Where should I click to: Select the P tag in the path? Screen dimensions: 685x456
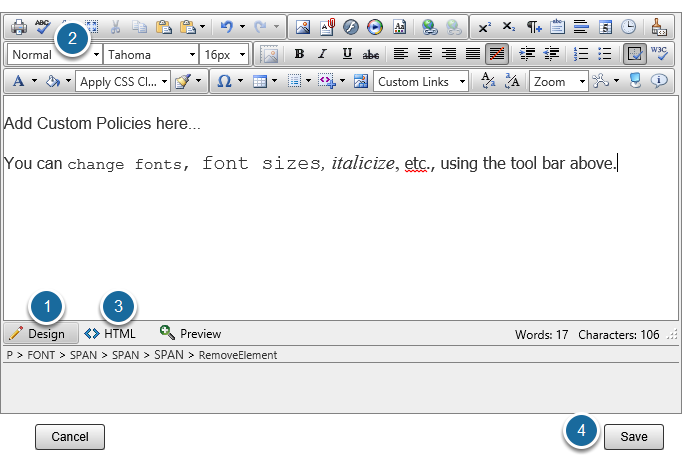coord(10,355)
